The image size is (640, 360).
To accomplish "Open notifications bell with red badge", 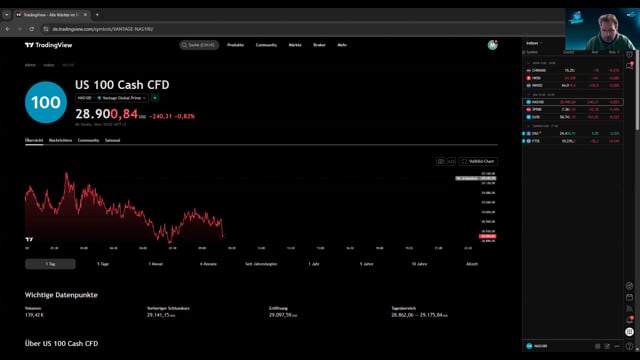I will pyautogui.click(x=630, y=320).
